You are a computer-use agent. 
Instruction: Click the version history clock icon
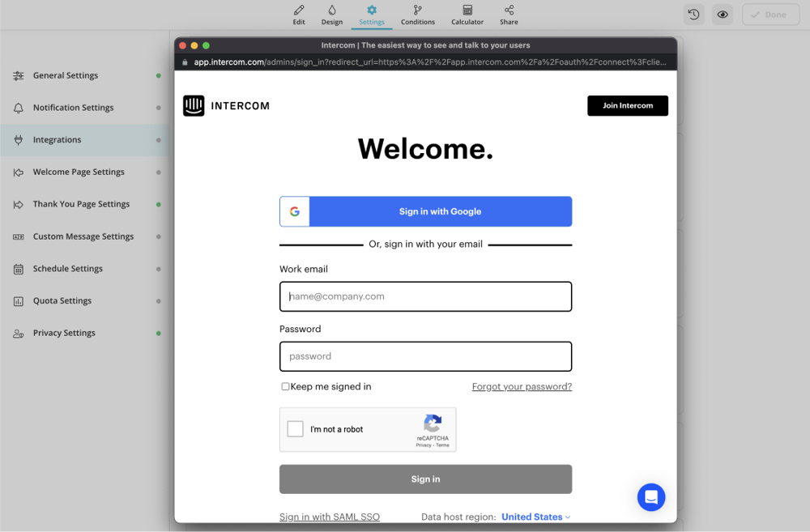(x=693, y=15)
